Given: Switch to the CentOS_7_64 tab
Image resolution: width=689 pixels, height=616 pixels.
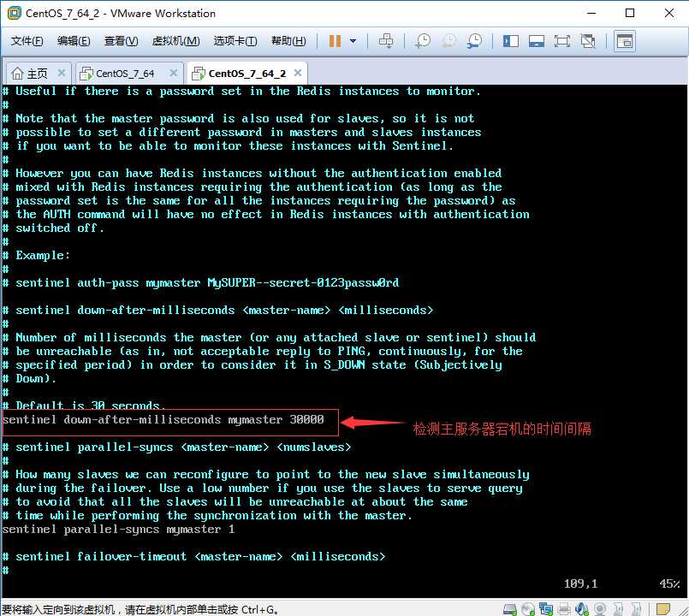Looking at the screenshot, I should pos(125,74).
